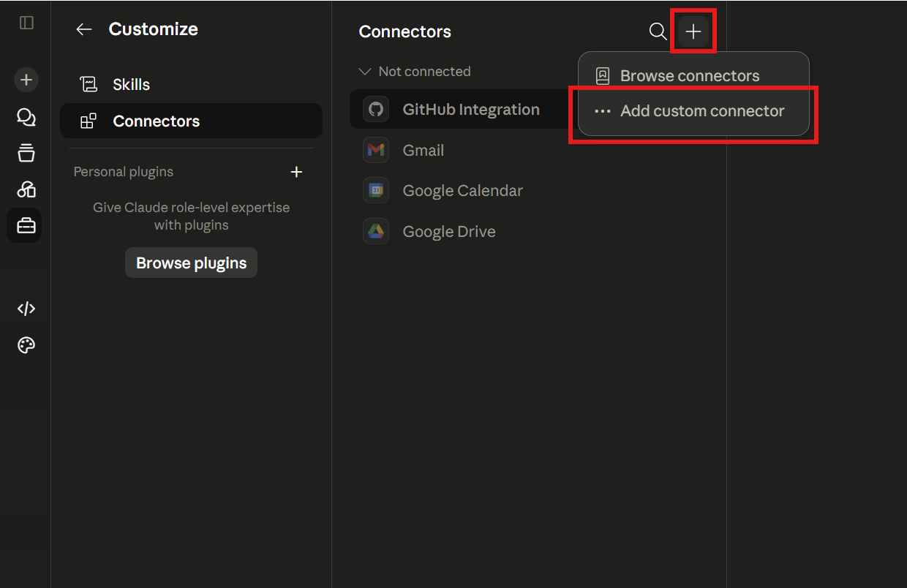Screen dimensions: 907x588
Task: Open the artifacts shapes icon
Action: pyautogui.click(x=26, y=189)
